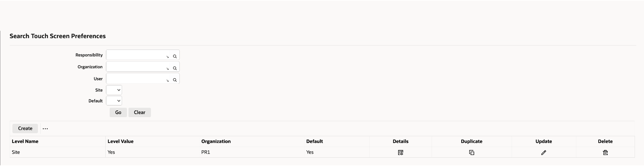Click the pencil Update icon
Viewport: 644px width, 166px height.
point(544,153)
